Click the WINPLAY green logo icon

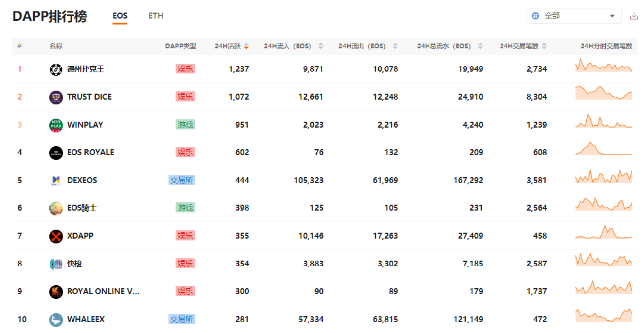click(x=56, y=125)
